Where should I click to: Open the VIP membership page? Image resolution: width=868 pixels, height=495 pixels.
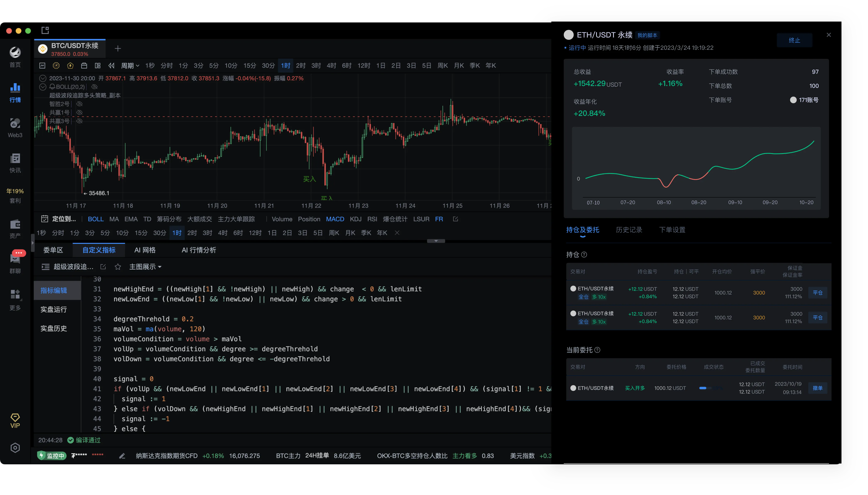click(15, 421)
